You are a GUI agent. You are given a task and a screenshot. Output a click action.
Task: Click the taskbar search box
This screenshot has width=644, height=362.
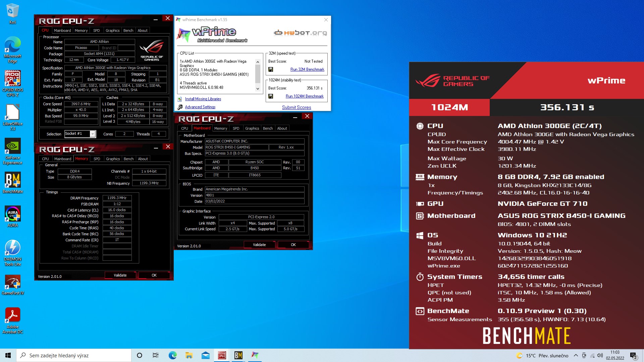74,355
